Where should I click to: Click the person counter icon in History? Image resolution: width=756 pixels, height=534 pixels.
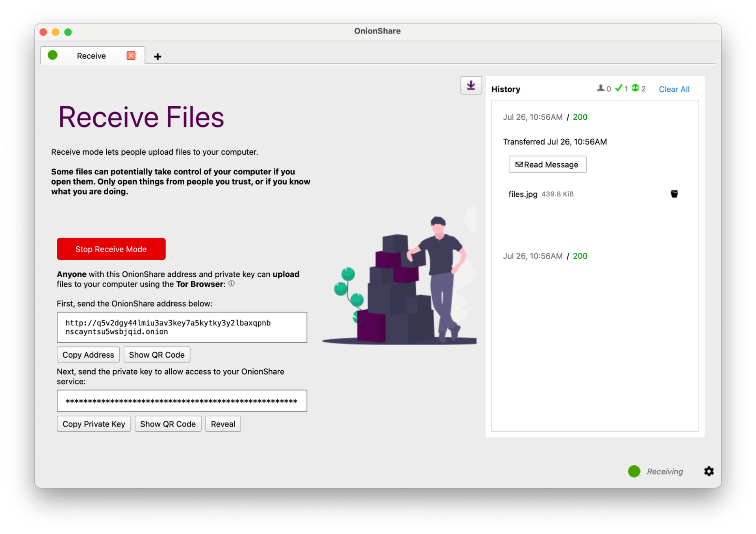pos(600,88)
